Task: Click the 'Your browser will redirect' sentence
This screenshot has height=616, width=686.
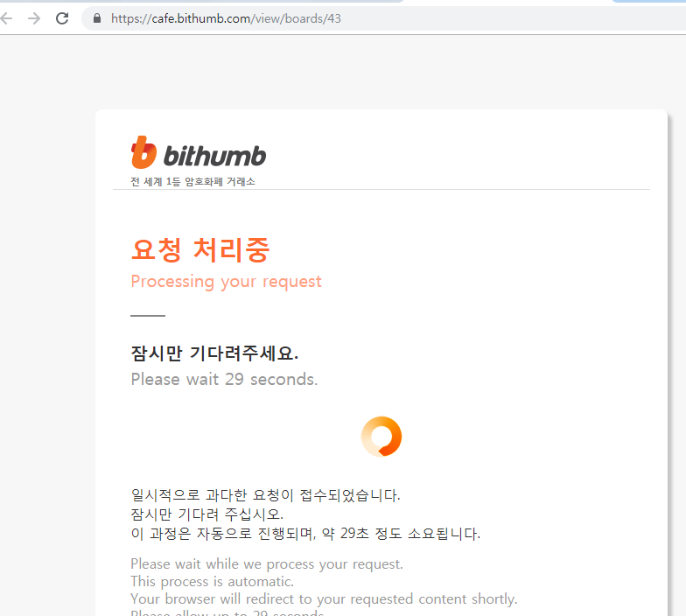Action: [x=324, y=598]
